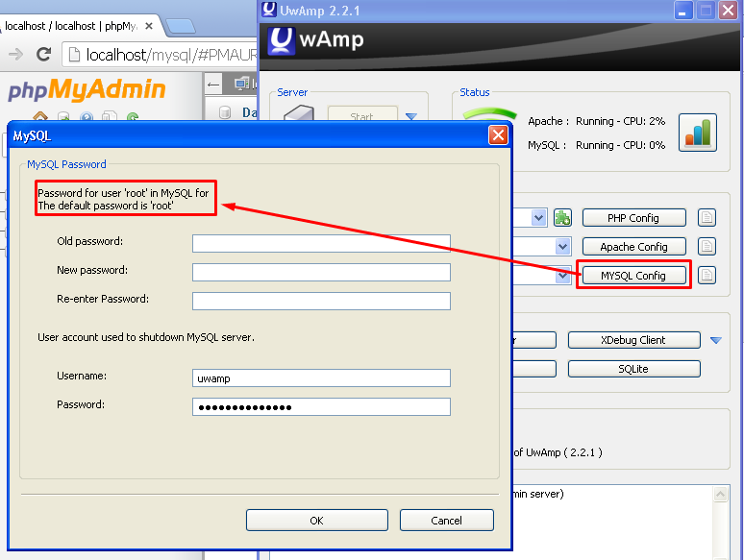The width and height of the screenshot is (744, 560).
Task: Open the config file icon beside MYSQL Config
Action: tap(707, 275)
